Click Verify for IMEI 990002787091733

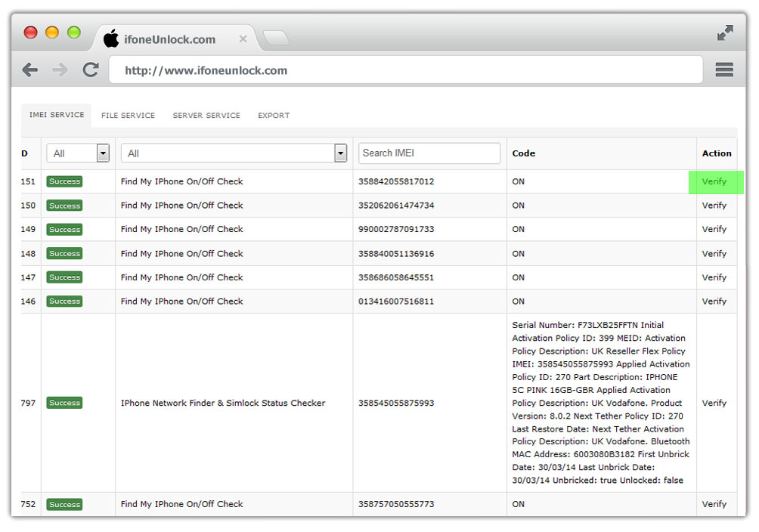coord(714,229)
